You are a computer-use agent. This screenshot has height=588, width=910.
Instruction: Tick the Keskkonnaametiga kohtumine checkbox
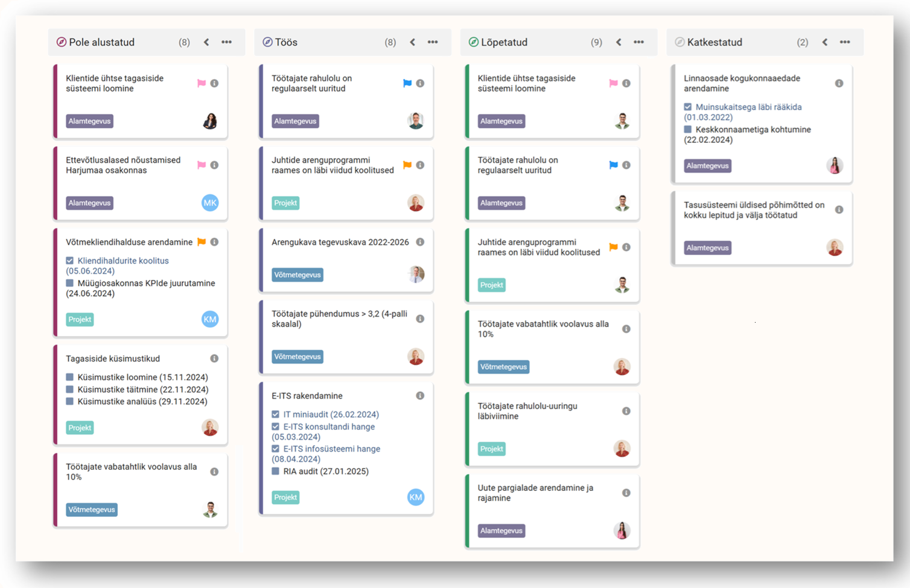688,130
